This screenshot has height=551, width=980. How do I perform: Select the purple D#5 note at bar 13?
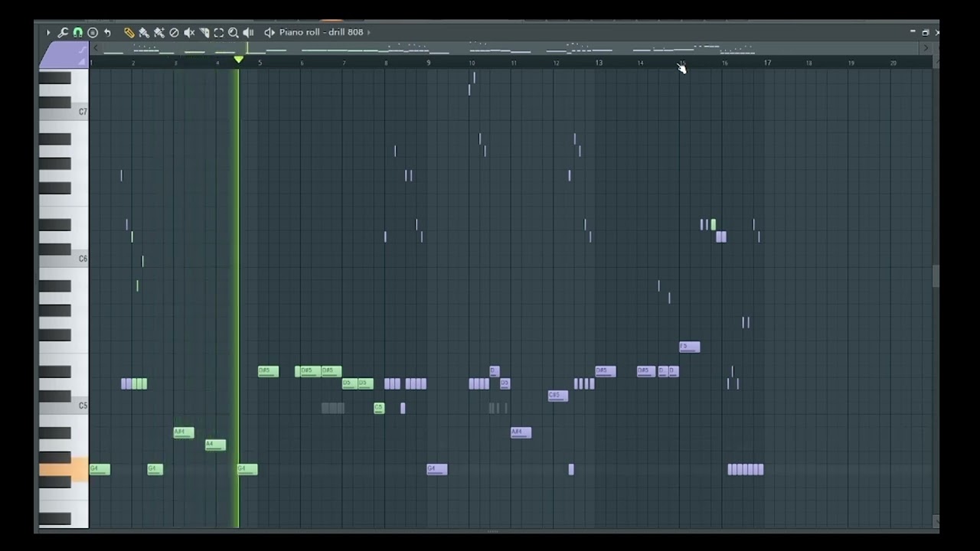click(606, 371)
